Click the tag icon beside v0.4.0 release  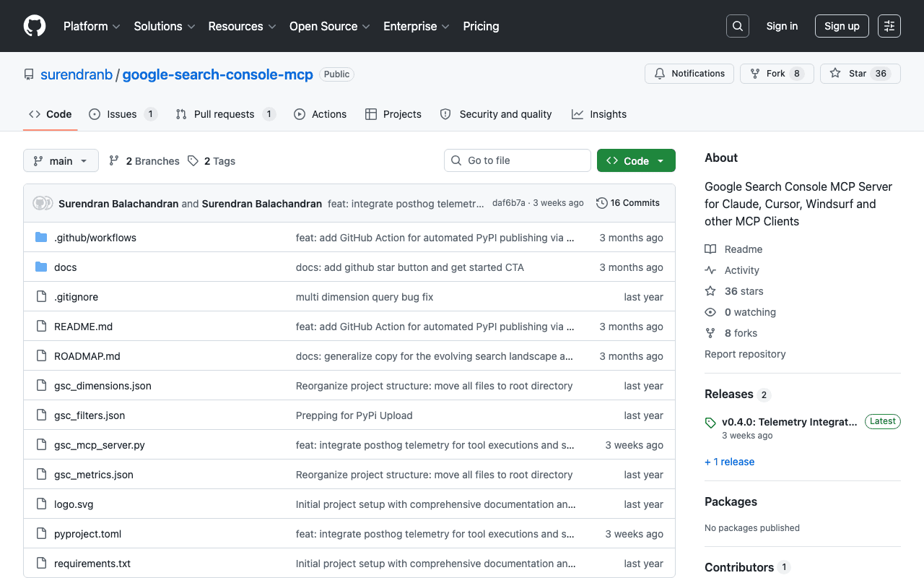pyautogui.click(x=710, y=423)
